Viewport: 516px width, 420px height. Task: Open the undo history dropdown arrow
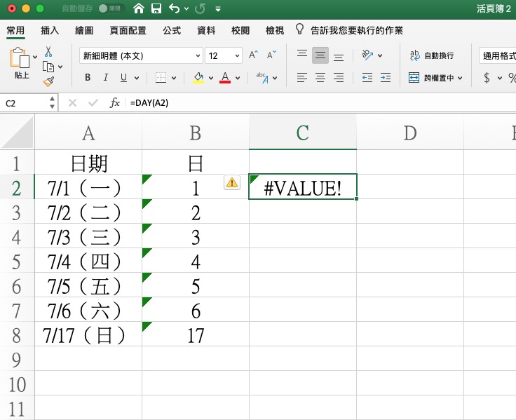tap(186, 9)
